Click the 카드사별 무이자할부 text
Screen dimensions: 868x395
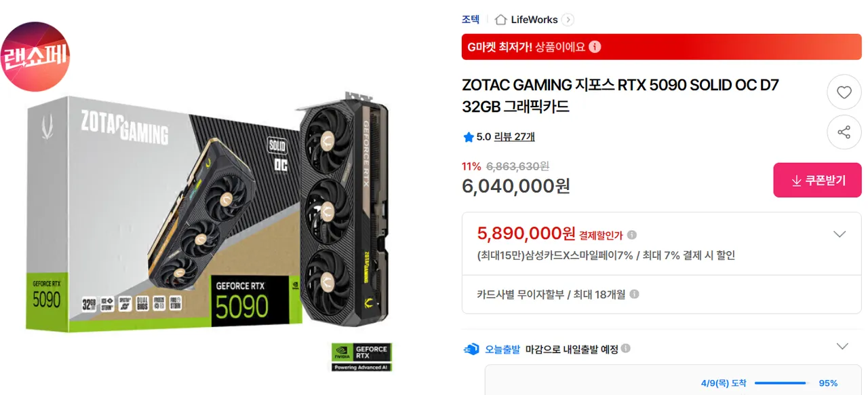point(520,295)
